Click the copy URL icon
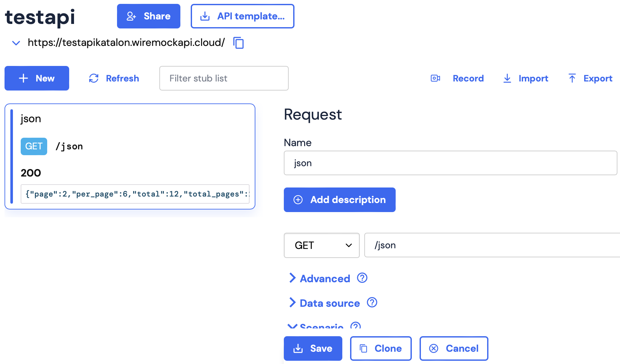Viewport: 620px width, 364px height. (239, 43)
